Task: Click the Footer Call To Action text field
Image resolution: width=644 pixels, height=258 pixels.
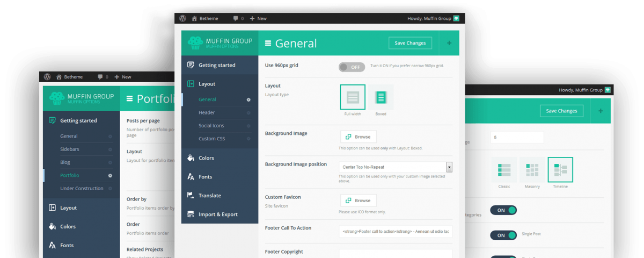Action: [396, 231]
